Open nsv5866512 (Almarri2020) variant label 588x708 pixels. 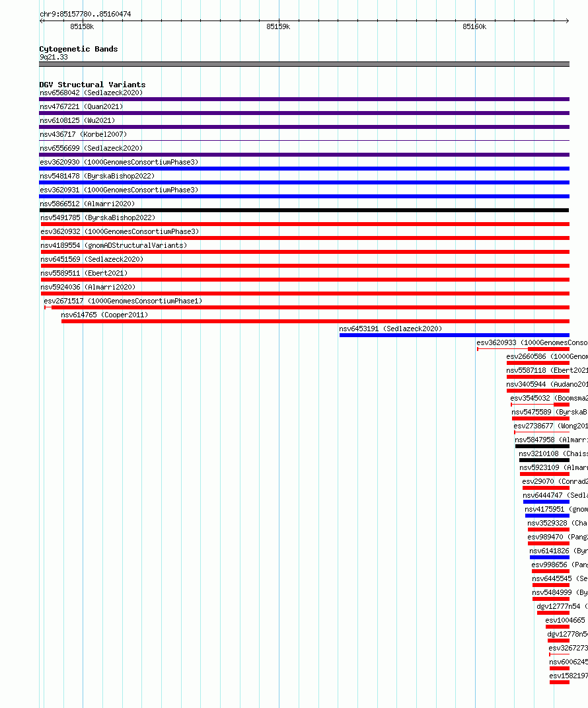tap(87, 204)
